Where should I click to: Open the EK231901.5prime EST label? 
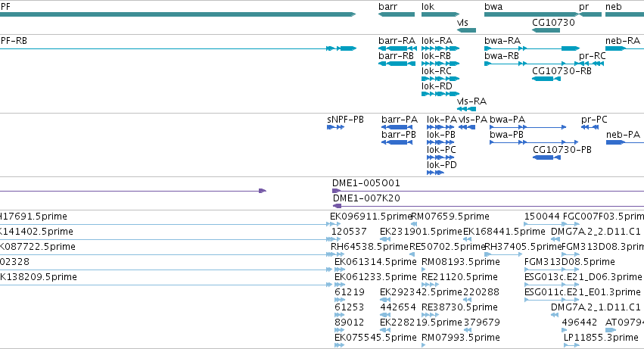pos(421,232)
